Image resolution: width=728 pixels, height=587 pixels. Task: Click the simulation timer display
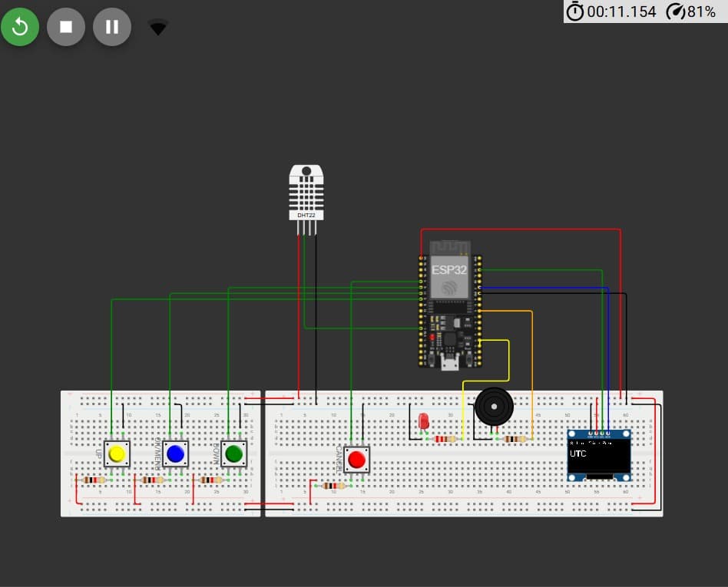coord(611,12)
